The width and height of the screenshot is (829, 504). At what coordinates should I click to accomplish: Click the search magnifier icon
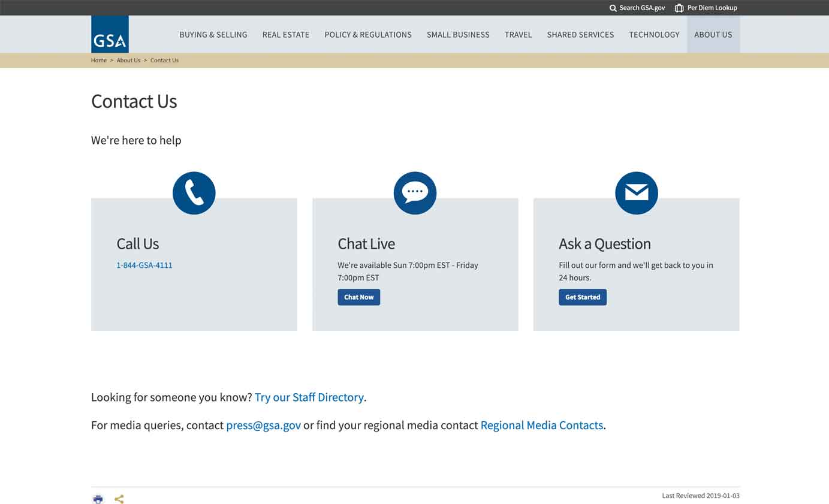[x=613, y=8]
